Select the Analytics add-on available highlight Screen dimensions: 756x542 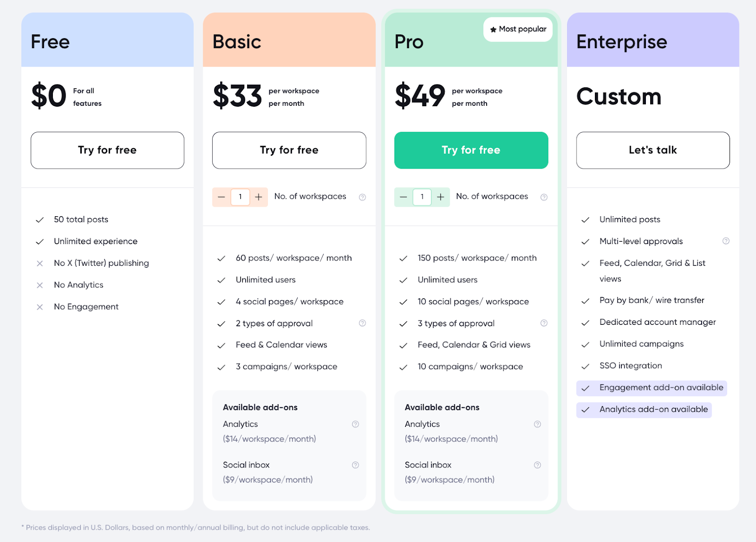[x=644, y=409]
